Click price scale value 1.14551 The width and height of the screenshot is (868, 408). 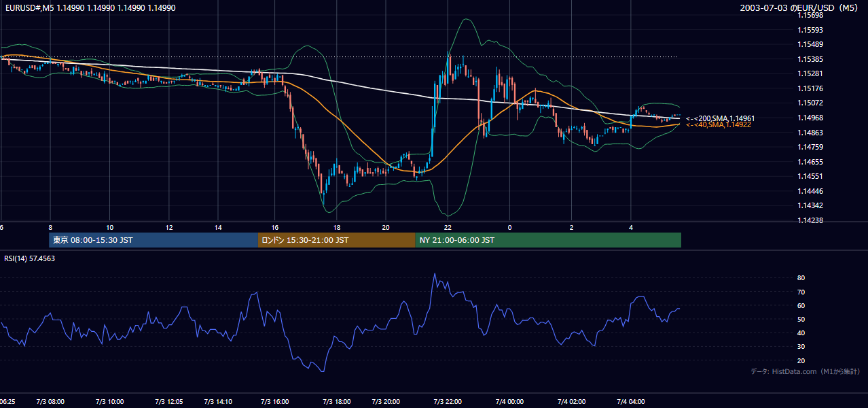click(x=810, y=176)
